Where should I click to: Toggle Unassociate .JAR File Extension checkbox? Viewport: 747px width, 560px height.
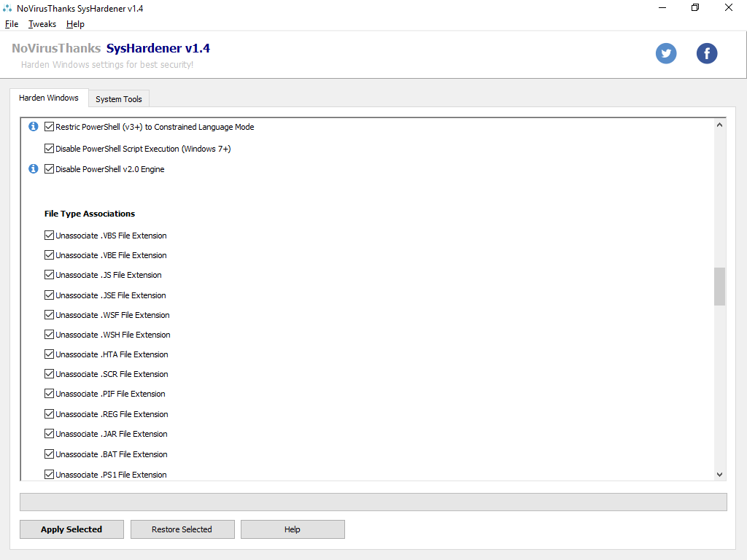(x=49, y=434)
